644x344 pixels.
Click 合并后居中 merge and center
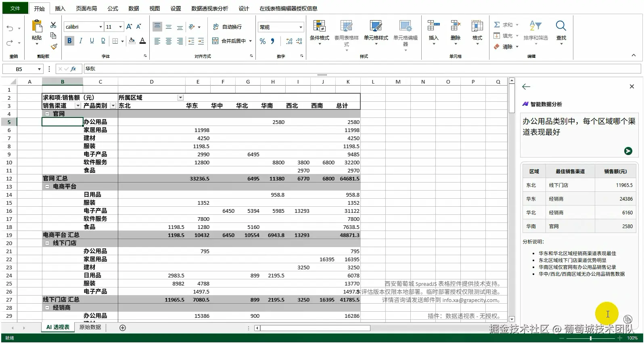click(229, 41)
